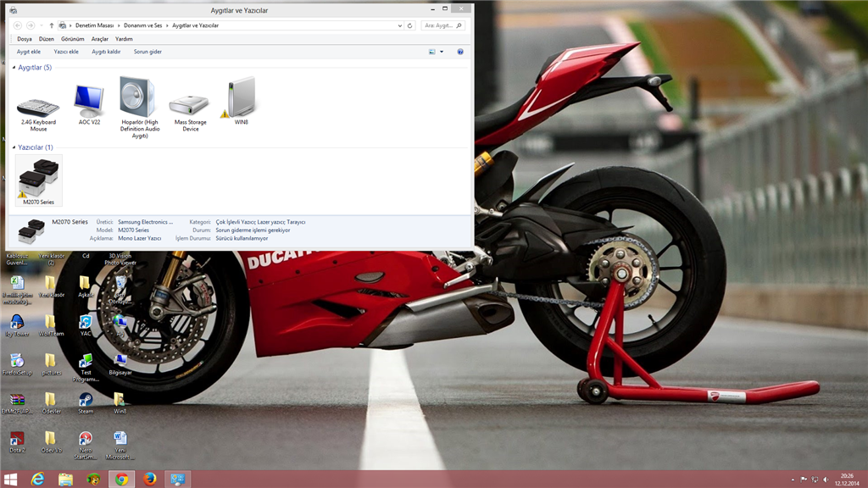Navigate to Donanım ve Ses breadcrumb

(x=142, y=25)
